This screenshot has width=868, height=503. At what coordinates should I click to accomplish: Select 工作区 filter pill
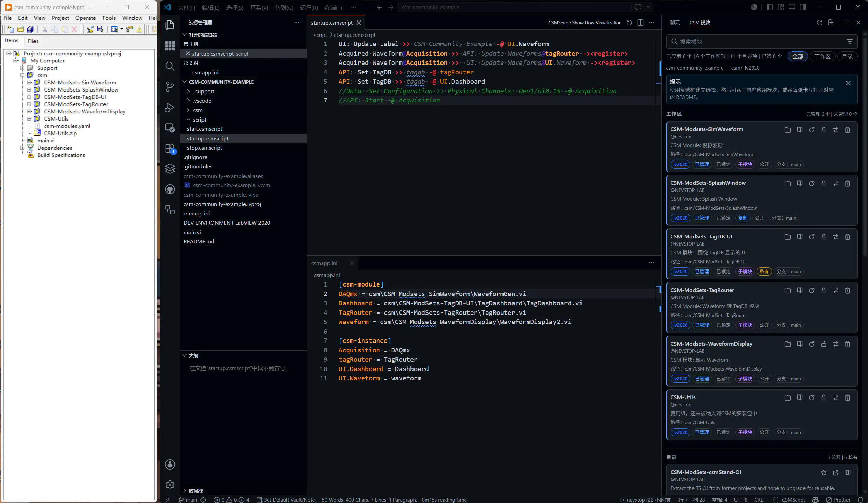point(822,56)
